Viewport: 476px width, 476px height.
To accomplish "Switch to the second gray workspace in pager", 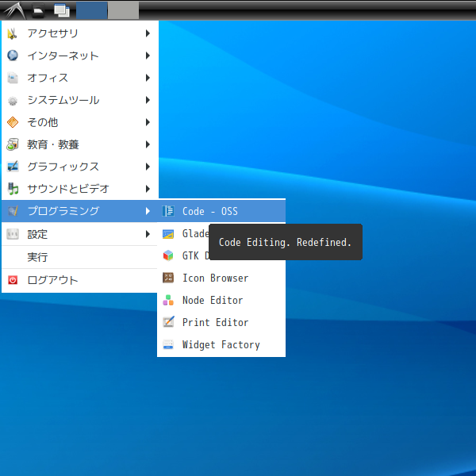I will 123,10.
